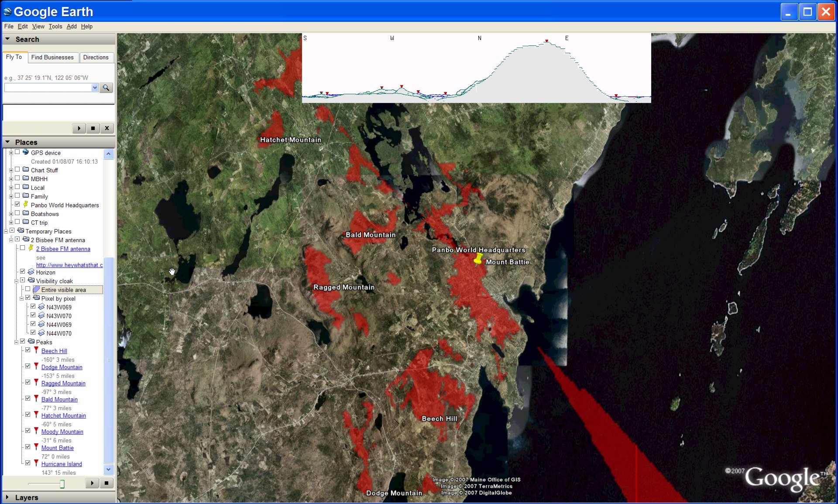Uncheck the Horizon checkbox
Screen dimensions: 838x504
click(23, 272)
